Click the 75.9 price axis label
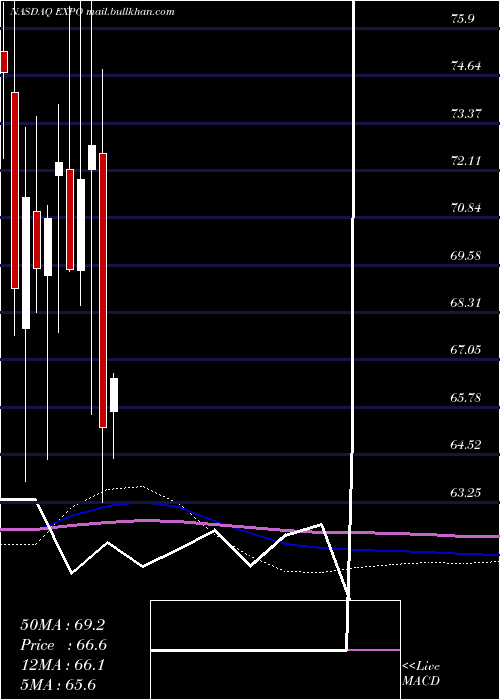This screenshot has width=500, height=700. (x=462, y=19)
